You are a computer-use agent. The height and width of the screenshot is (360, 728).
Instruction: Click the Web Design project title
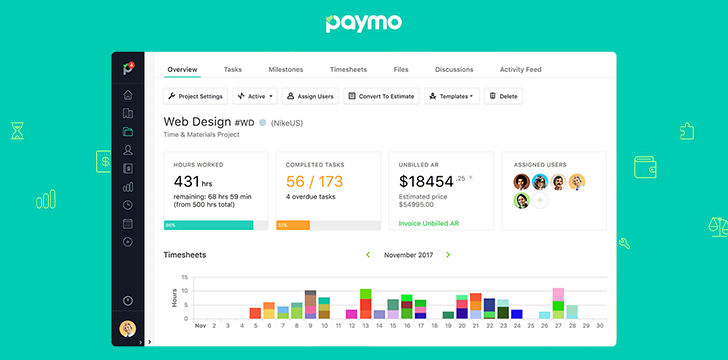pos(197,122)
